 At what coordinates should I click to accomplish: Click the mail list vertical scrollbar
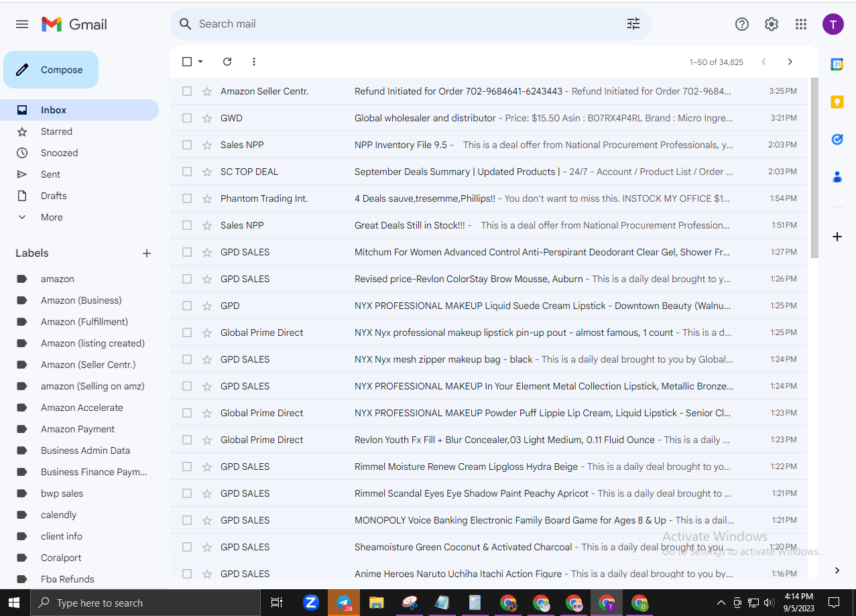pyautogui.click(x=814, y=168)
